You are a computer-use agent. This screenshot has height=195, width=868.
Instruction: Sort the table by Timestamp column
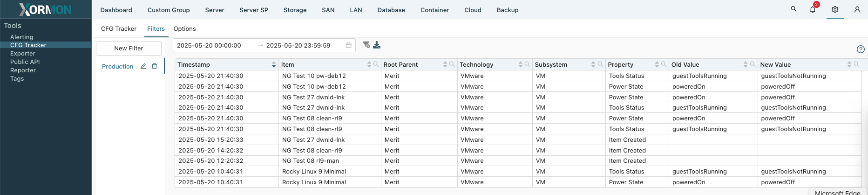[x=274, y=64]
